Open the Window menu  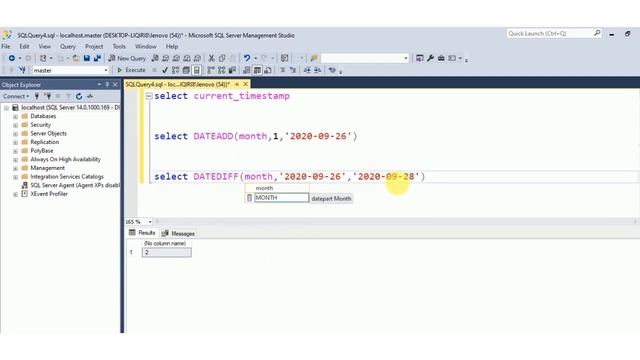146,47
